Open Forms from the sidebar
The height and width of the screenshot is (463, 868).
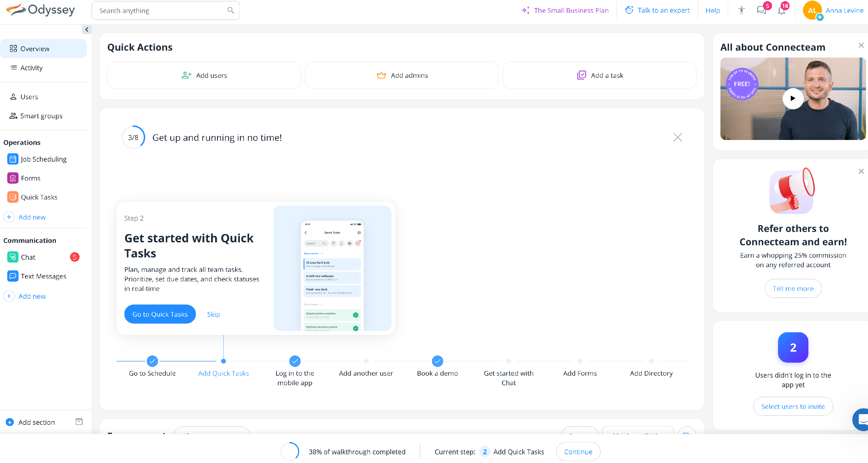(30, 178)
